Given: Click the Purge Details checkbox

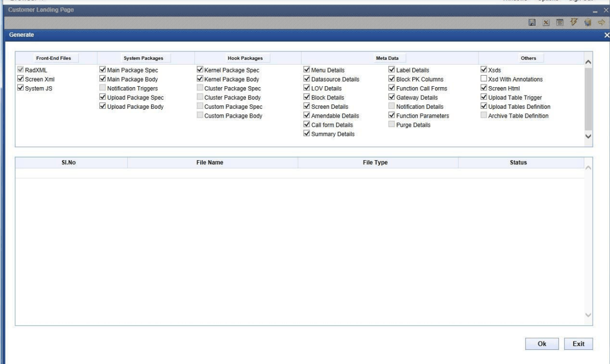Looking at the screenshot, I should pyautogui.click(x=392, y=124).
